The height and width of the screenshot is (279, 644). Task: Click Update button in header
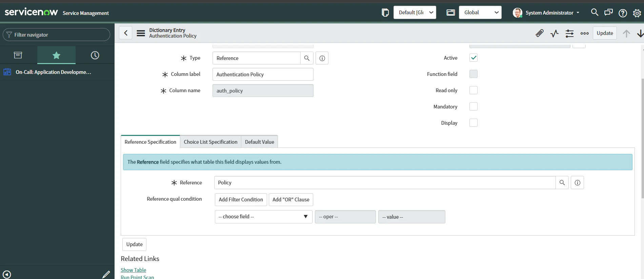605,33
